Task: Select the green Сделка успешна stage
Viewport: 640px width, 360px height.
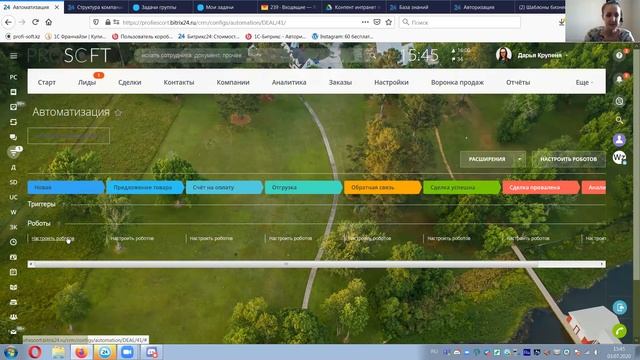Action: click(x=461, y=187)
